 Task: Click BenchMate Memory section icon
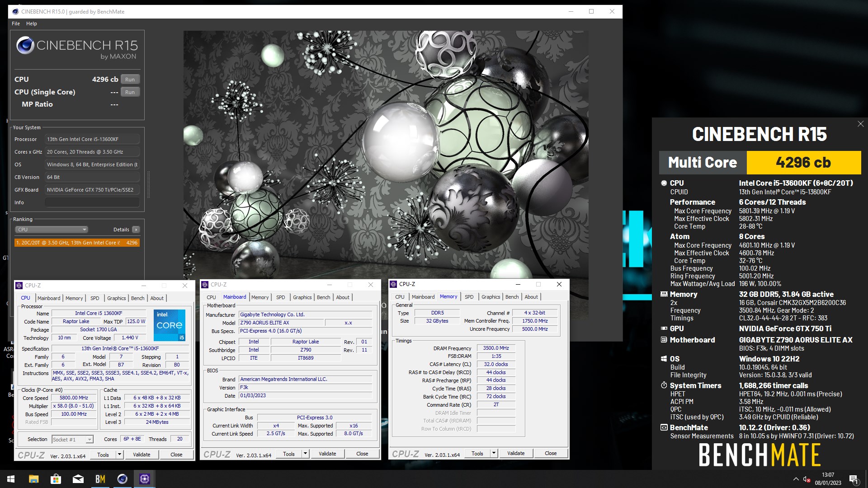coord(664,294)
